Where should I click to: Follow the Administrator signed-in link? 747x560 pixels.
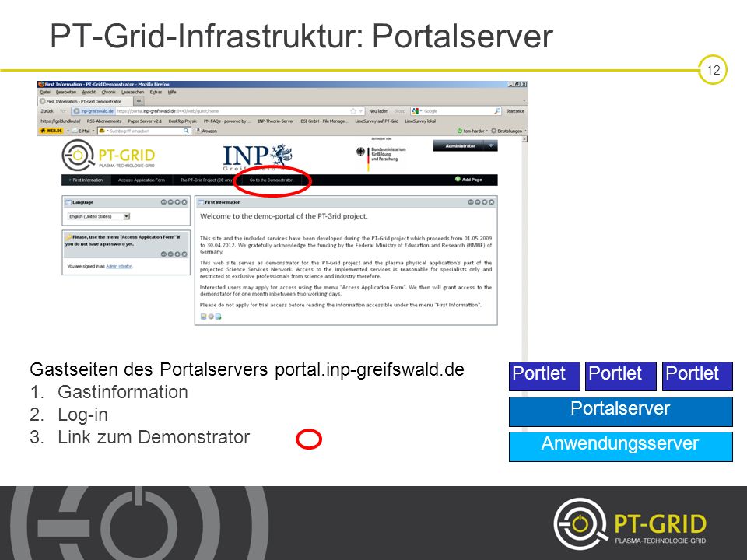click(x=118, y=266)
